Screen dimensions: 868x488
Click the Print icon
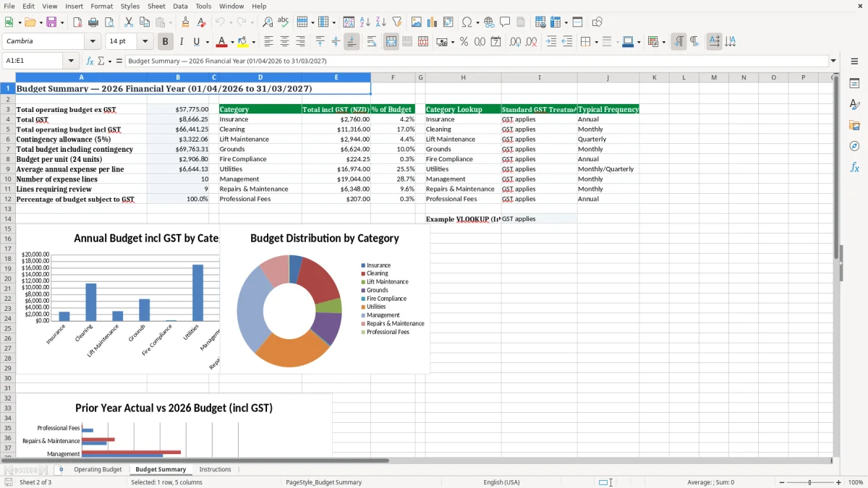click(92, 22)
